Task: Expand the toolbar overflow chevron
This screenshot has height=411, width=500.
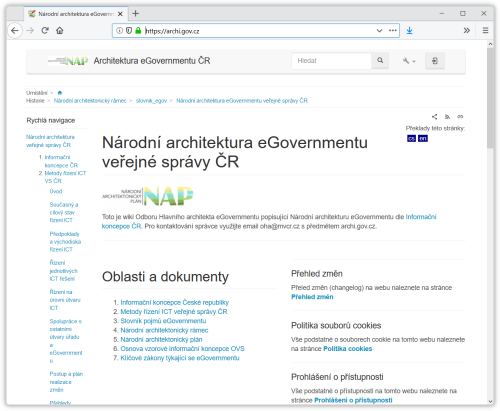Action: click(x=467, y=31)
